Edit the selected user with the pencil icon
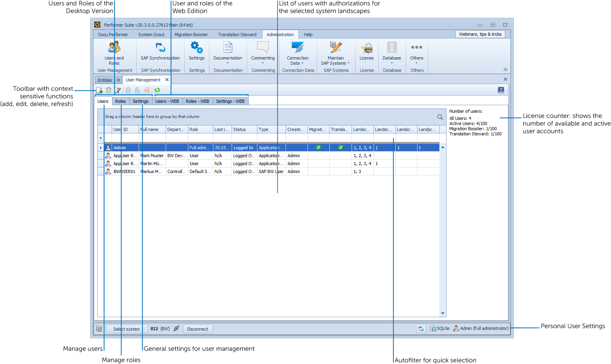This screenshot has height=364, width=611. (118, 90)
